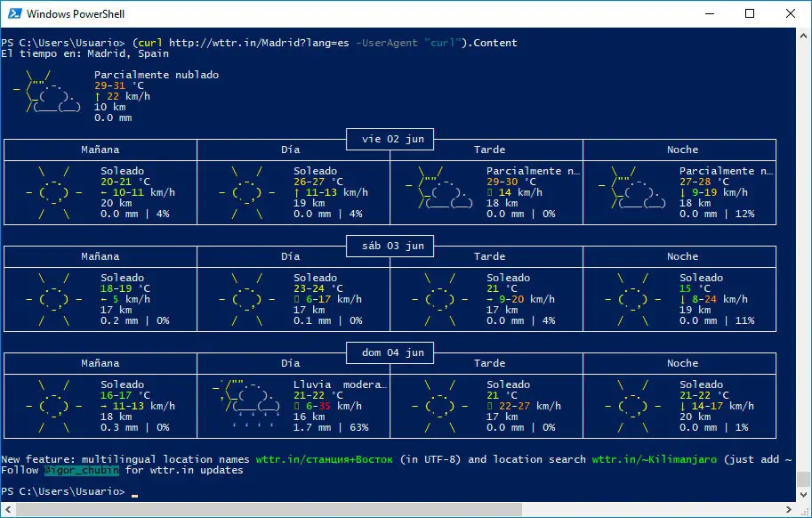Click the 'Parcialmente nublado' current condition text
Viewport: 812px width, 518px height.
pyautogui.click(x=157, y=75)
